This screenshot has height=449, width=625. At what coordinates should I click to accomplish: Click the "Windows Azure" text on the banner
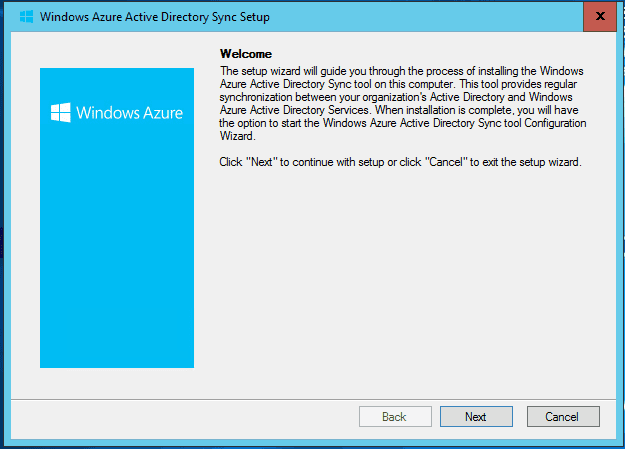pos(130,113)
